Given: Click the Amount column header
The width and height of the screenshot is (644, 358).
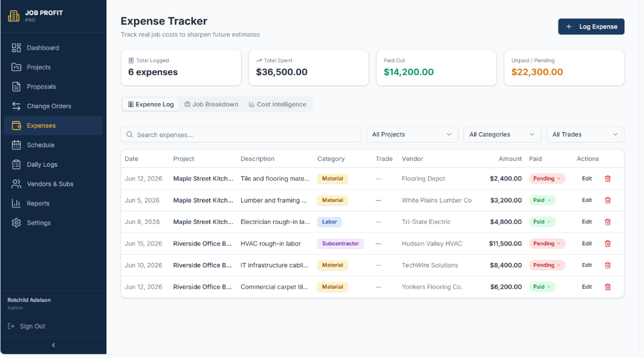Looking at the screenshot, I should pos(510,159).
